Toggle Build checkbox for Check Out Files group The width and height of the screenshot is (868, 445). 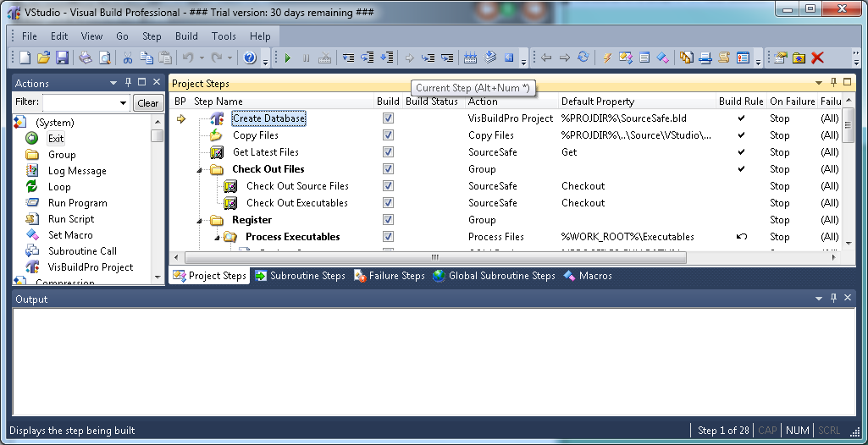tap(388, 168)
